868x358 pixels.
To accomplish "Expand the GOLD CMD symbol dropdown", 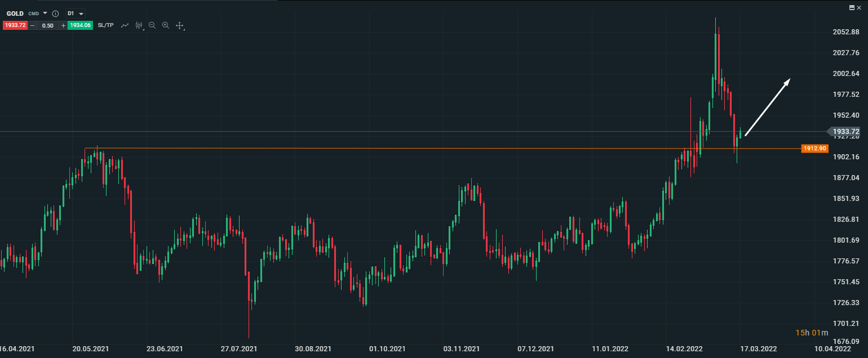I will [x=45, y=13].
